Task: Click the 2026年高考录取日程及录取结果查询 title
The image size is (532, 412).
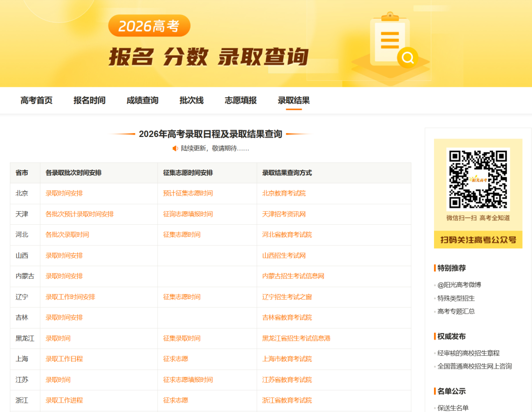Action: click(x=210, y=134)
